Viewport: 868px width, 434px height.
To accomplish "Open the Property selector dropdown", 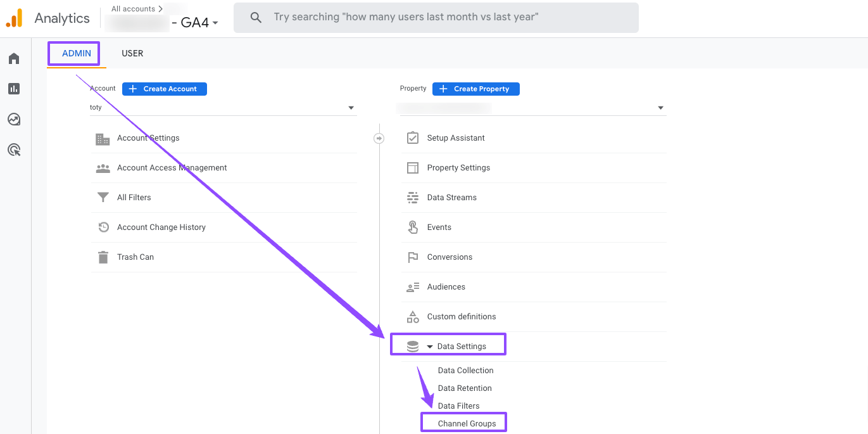I will click(x=532, y=108).
